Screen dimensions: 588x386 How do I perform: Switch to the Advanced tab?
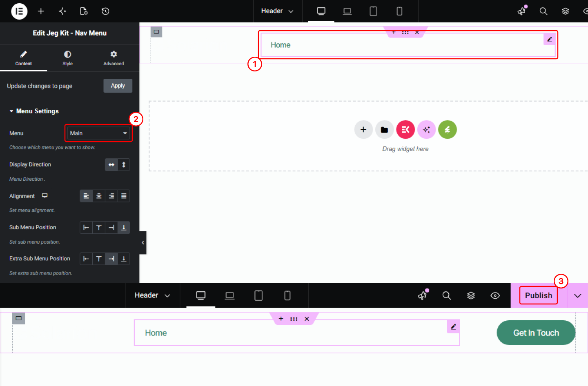pyautogui.click(x=114, y=58)
